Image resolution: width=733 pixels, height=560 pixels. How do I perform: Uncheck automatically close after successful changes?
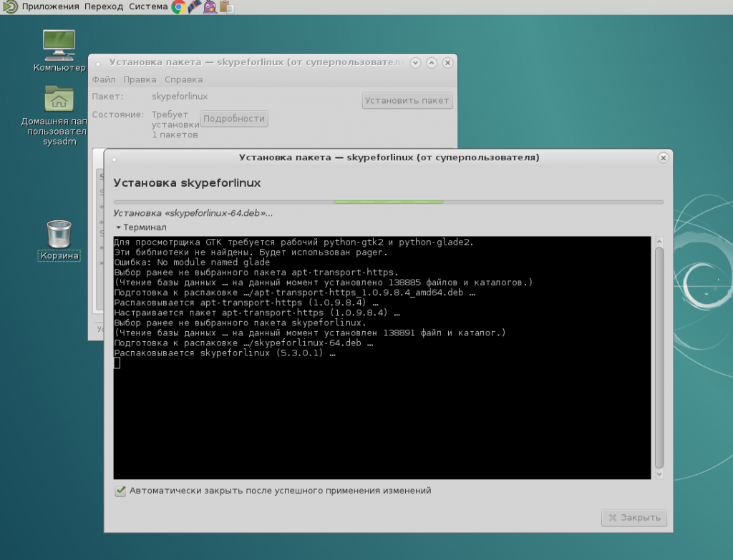coord(120,491)
